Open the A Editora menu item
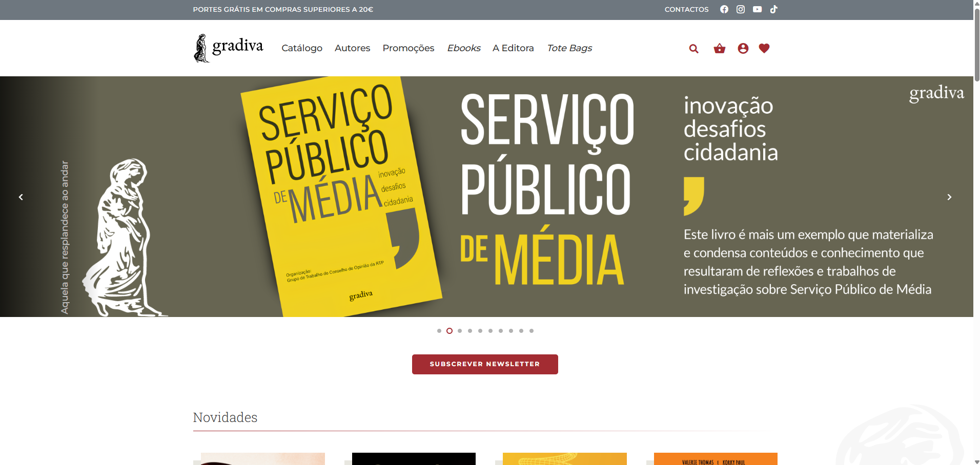Image resolution: width=980 pixels, height=465 pixels. tap(513, 48)
